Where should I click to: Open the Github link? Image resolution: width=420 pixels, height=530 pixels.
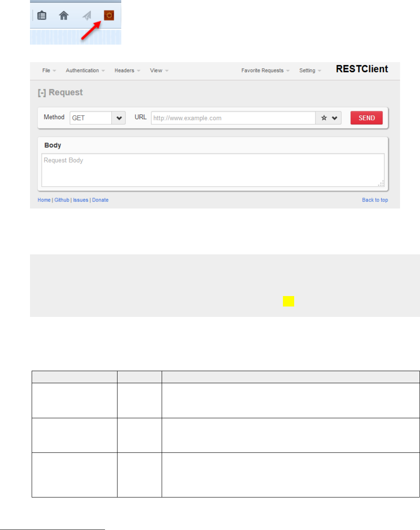click(62, 200)
